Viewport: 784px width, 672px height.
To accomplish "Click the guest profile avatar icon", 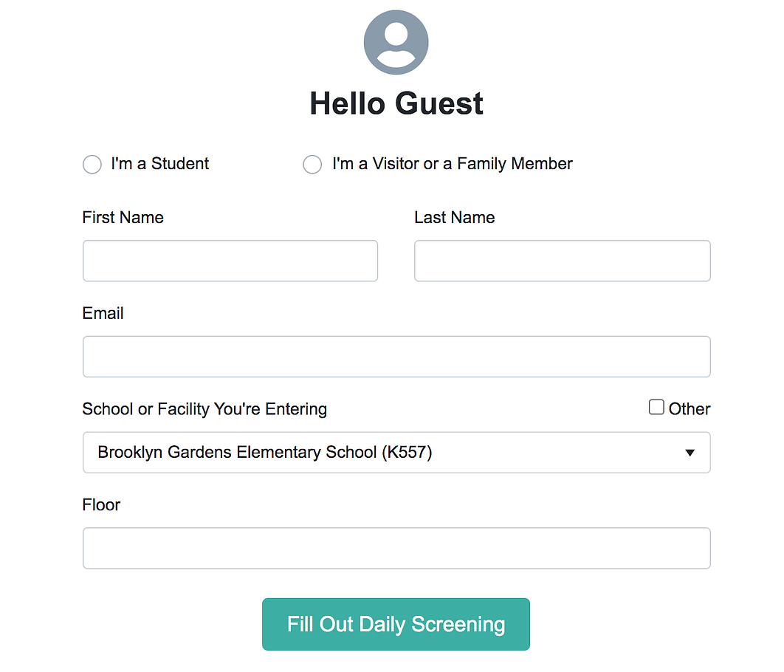I will click(396, 43).
